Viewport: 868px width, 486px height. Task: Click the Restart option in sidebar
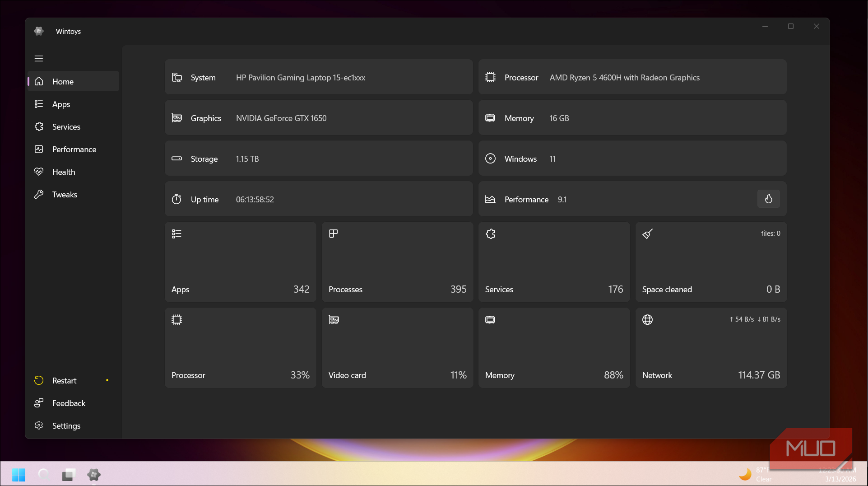tap(73, 380)
